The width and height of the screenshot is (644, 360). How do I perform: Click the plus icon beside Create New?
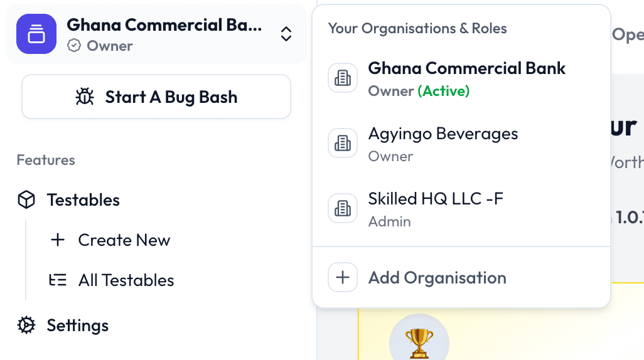pyautogui.click(x=58, y=240)
